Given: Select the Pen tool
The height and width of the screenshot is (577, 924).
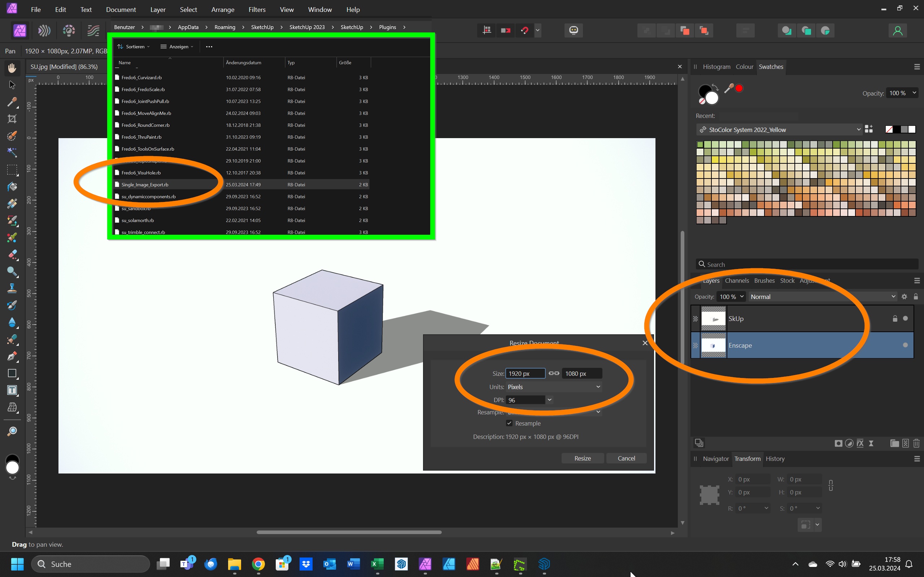Looking at the screenshot, I should click(x=12, y=356).
